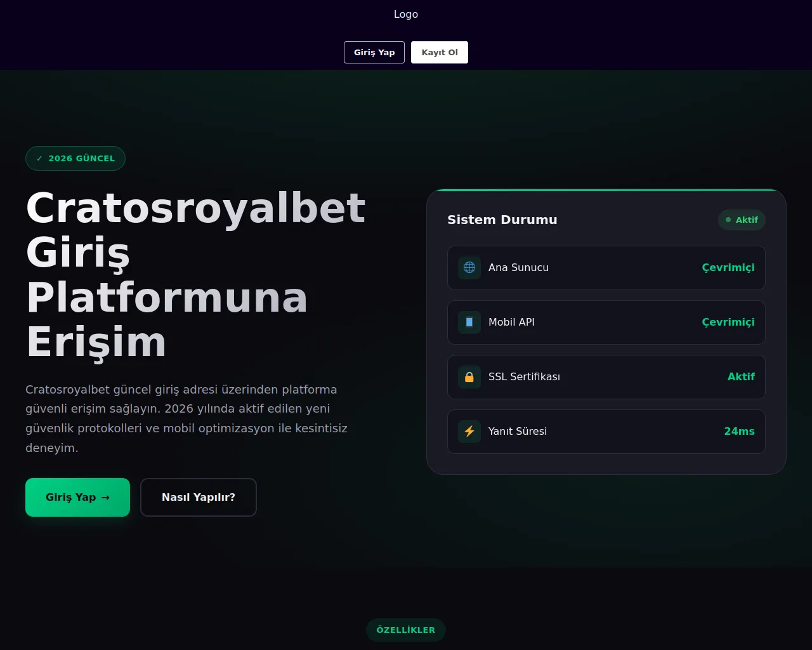This screenshot has height=650, width=812.
Task: Click Aktif status in SSL Sertifikası row
Action: (741, 377)
